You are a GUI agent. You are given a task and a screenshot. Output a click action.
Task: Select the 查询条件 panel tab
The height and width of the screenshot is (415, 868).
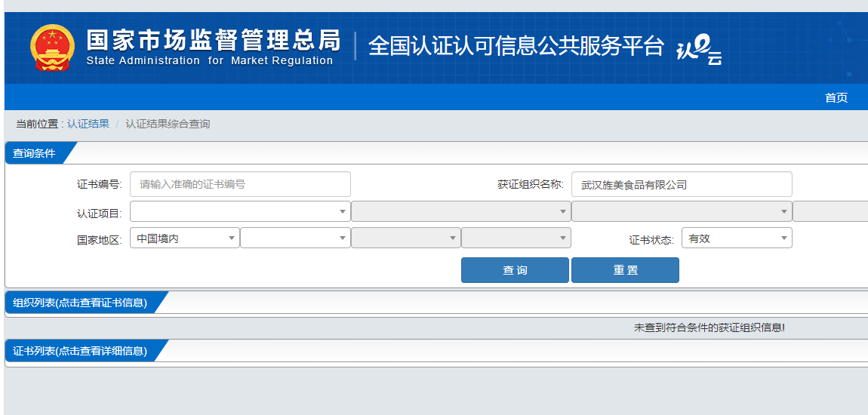tap(34, 153)
